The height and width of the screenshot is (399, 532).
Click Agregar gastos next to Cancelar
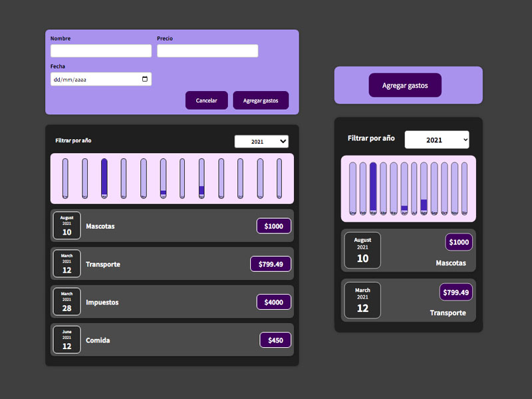tap(261, 100)
